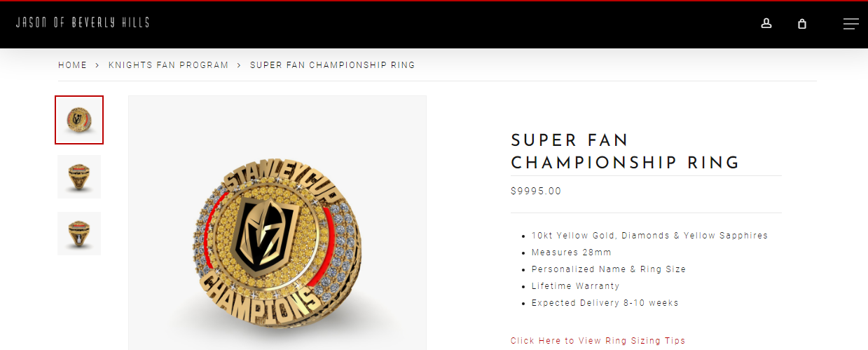The width and height of the screenshot is (868, 350).
Task: Open the Click Here to View Ring Sizing Tips link
Action: tap(598, 341)
